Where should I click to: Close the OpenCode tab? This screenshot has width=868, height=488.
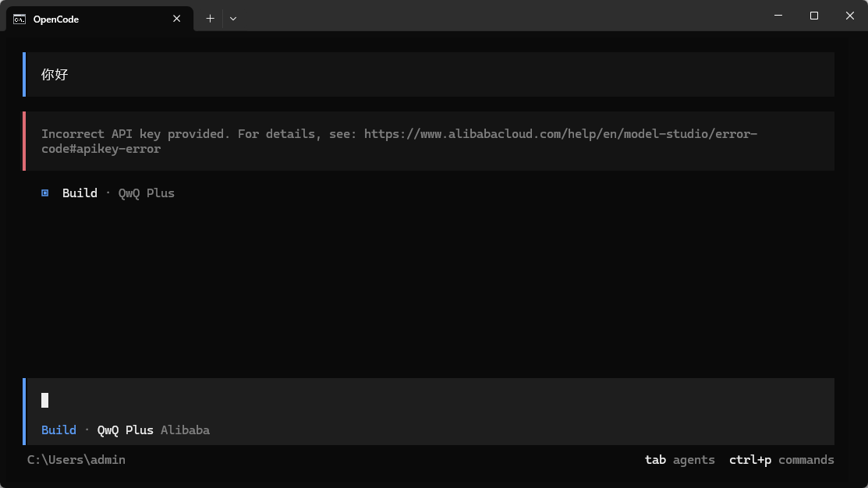tap(176, 19)
